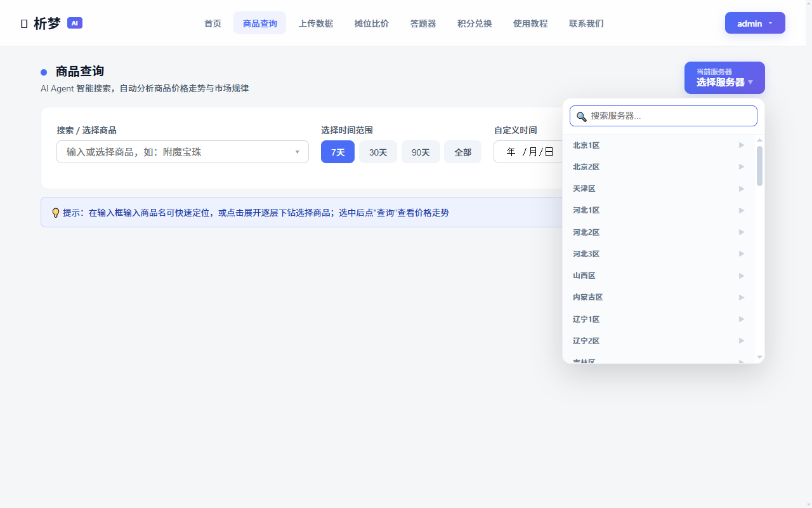Expand the 内蒙古区 arrow
812x508 pixels.
742,297
